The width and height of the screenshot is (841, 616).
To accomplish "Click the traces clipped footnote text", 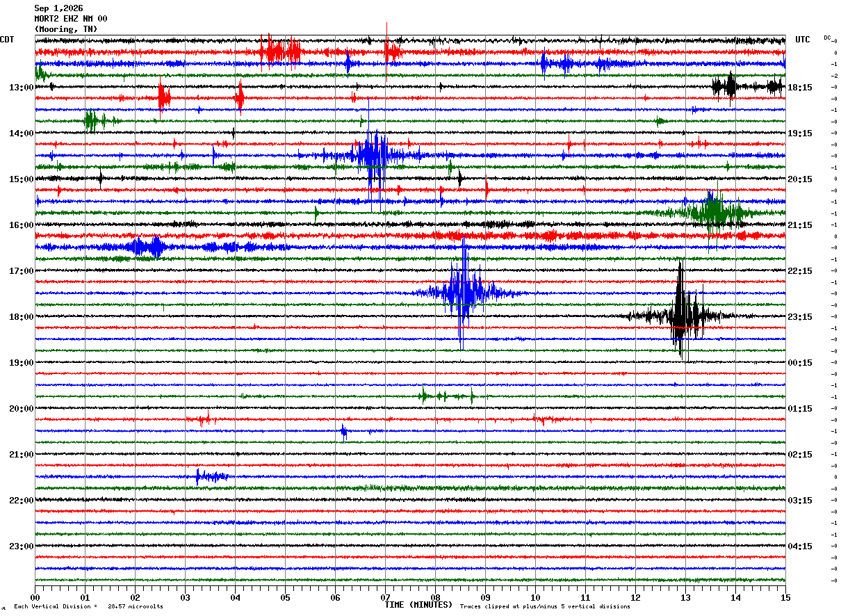I will click(545, 607).
